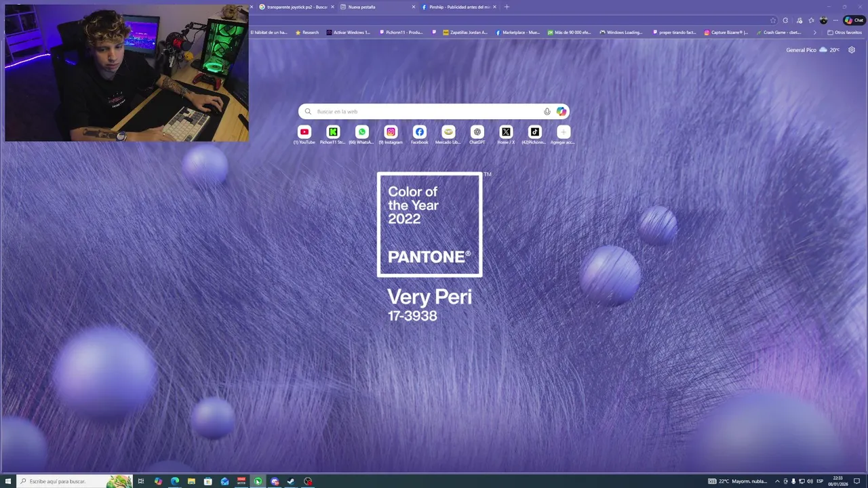The width and height of the screenshot is (868, 488).
Task: Open the Pichonn11 - Produ... bookmark
Action: (401, 33)
